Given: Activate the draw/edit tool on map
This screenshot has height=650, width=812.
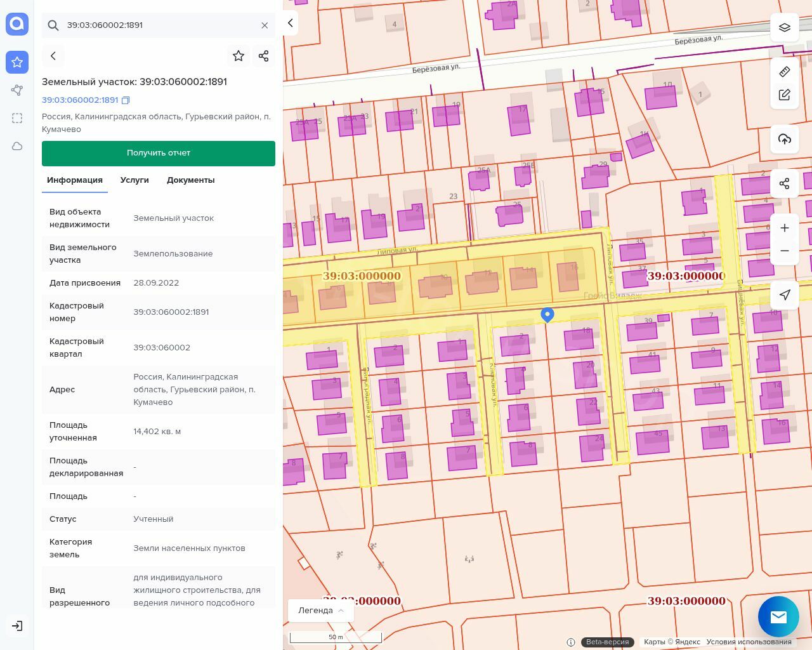Looking at the screenshot, I should (x=785, y=95).
